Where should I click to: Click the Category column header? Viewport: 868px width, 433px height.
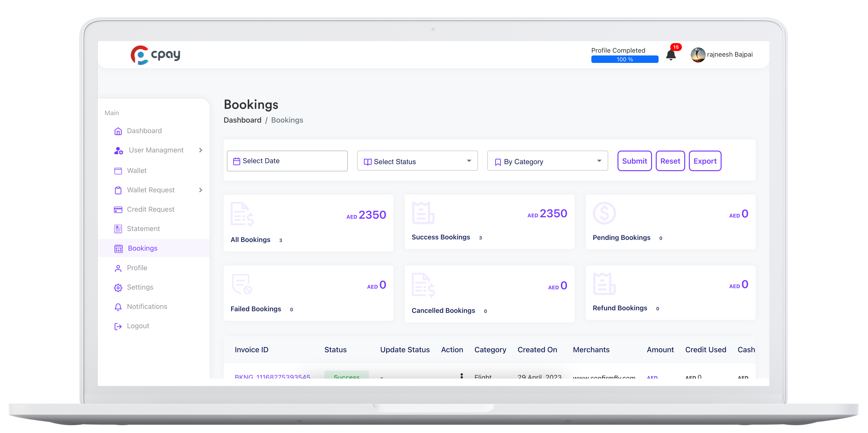[x=490, y=350]
